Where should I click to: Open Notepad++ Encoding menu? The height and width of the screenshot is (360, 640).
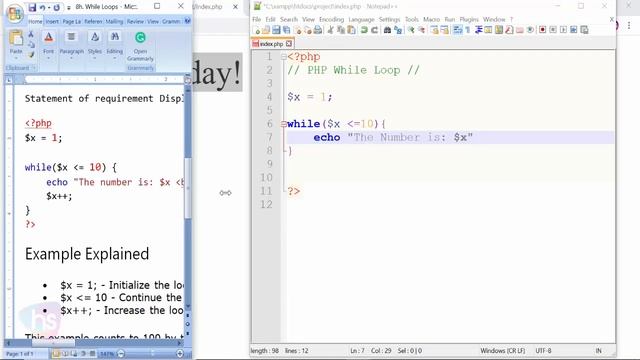coord(331,19)
